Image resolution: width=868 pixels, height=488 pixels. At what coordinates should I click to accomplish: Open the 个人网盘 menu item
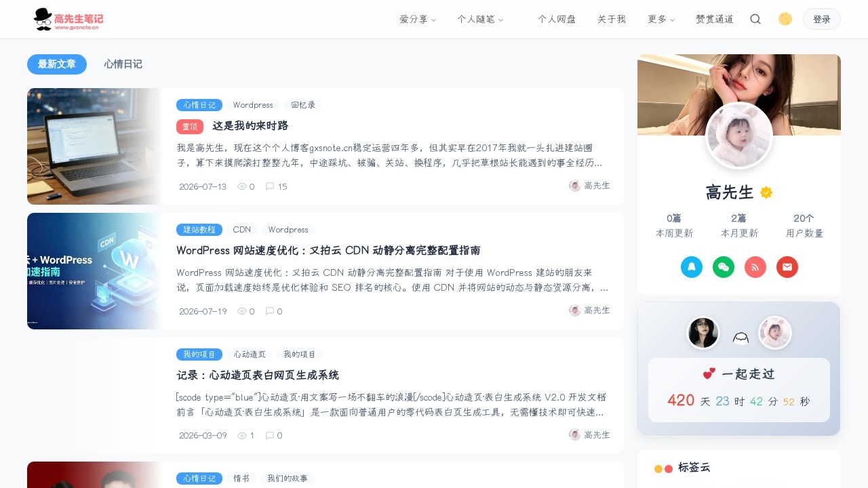click(x=557, y=19)
